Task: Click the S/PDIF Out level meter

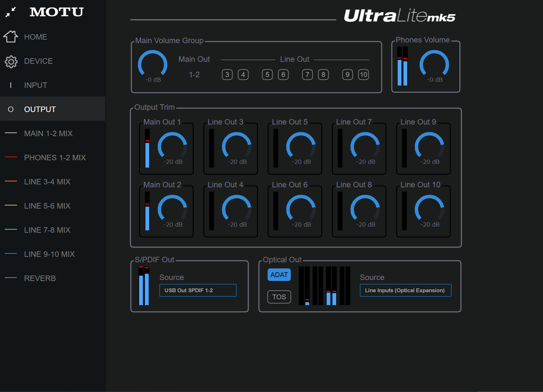Action: pyautogui.click(x=144, y=286)
